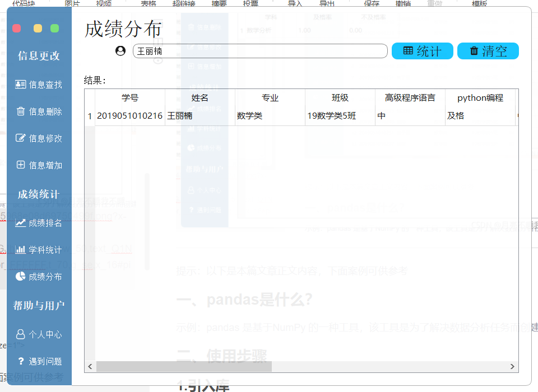Focus the name search input field

click(x=260, y=51)
